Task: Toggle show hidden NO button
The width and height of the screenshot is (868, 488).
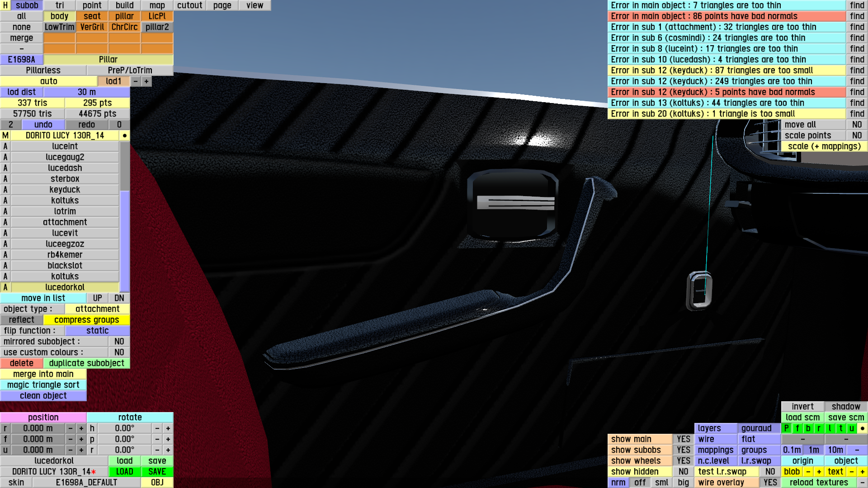Action: tap(683, 471)
